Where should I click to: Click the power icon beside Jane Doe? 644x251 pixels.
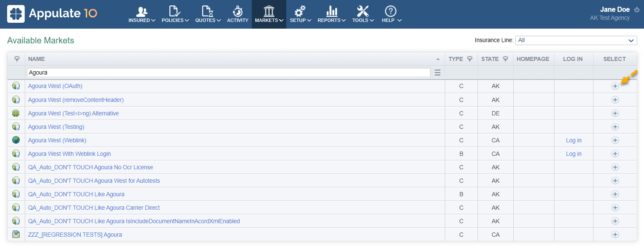636,10
